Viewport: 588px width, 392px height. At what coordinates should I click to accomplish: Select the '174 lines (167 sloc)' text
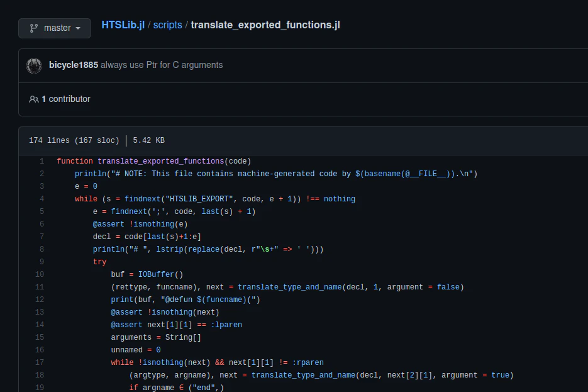[74, 140]
